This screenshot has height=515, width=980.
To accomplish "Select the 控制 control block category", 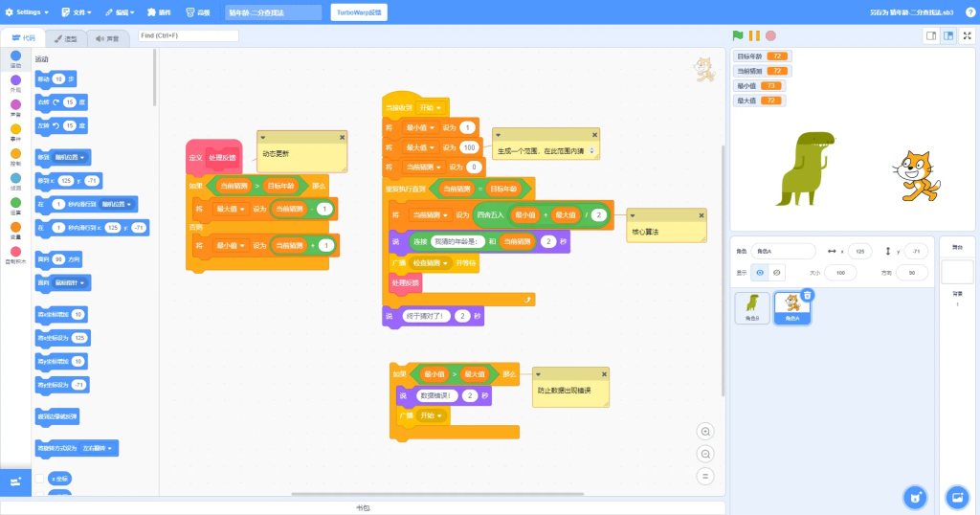I will [15, 157].
